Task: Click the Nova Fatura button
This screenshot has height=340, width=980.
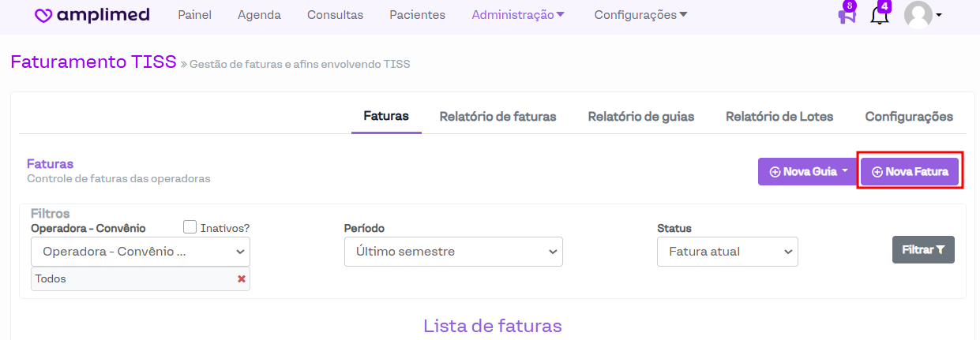Action: click(910, 171)
